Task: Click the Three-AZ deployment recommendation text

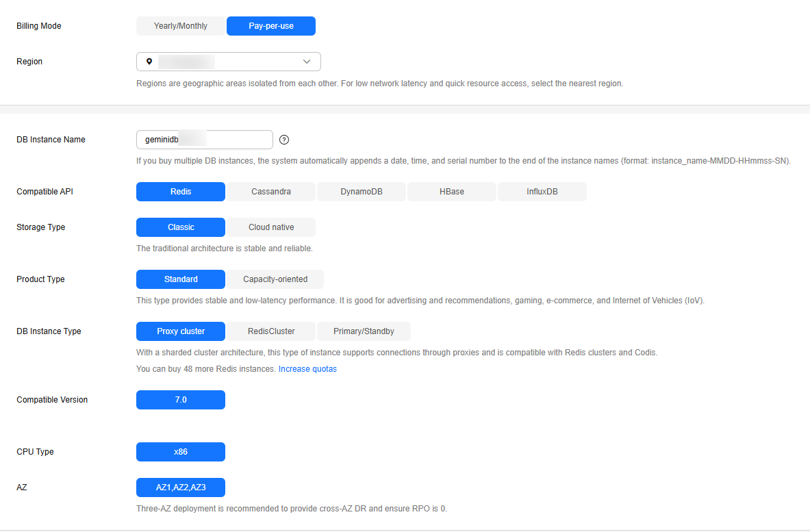Action: click(292, 509)
